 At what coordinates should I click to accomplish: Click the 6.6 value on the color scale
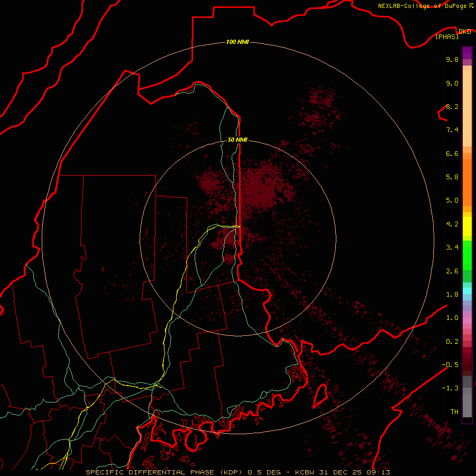[452, 153]
